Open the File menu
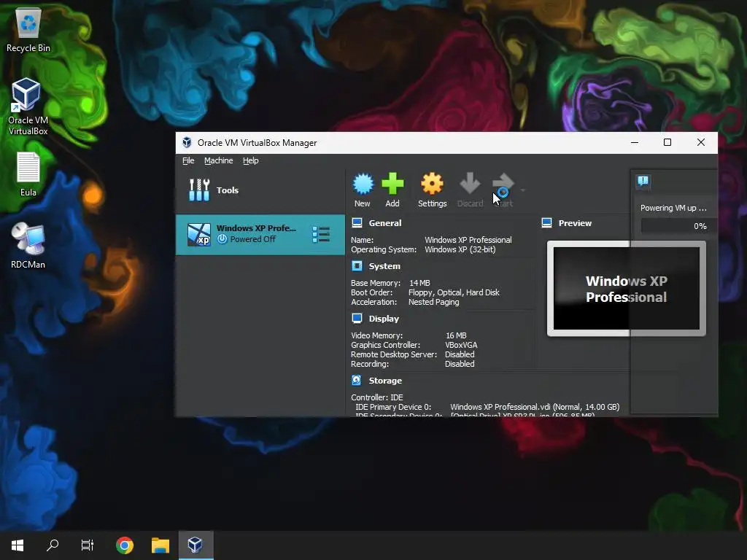The image size is (747, 560). [188, 160]
